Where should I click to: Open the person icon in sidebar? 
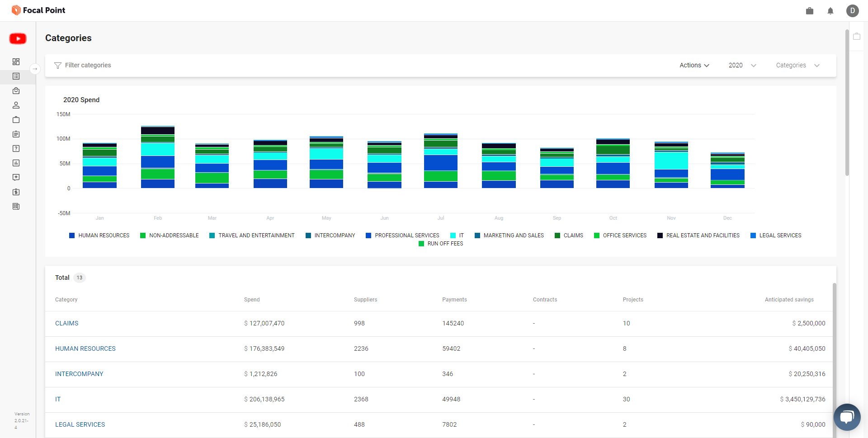pyautogui.click(x=16, y=105)
